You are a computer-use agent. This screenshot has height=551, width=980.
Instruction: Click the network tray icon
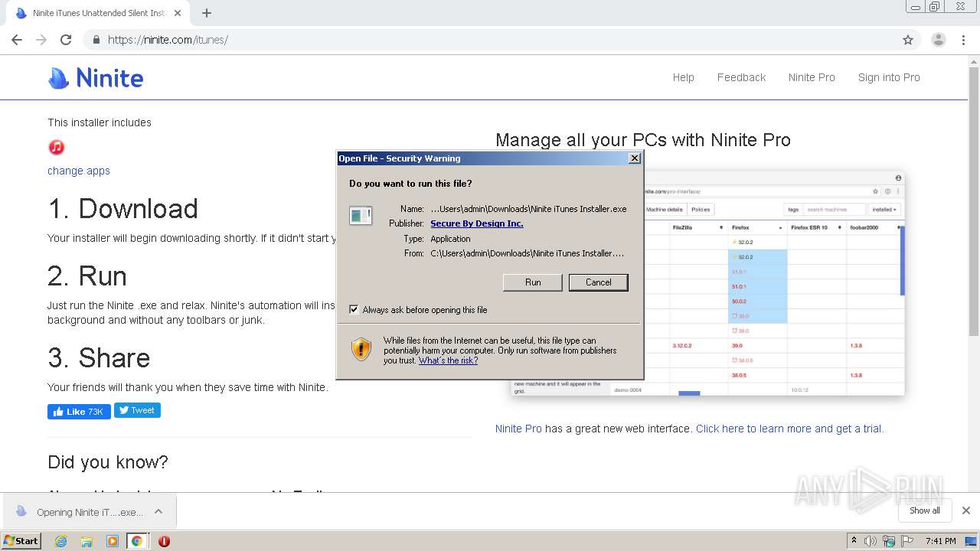[889, 541]
